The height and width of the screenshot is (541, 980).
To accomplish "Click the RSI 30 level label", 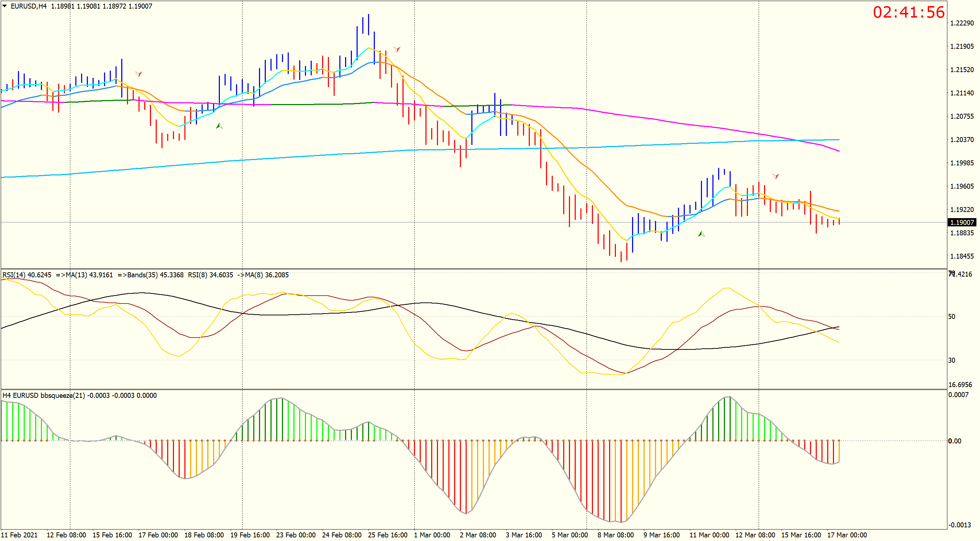I will coord(951,360).
